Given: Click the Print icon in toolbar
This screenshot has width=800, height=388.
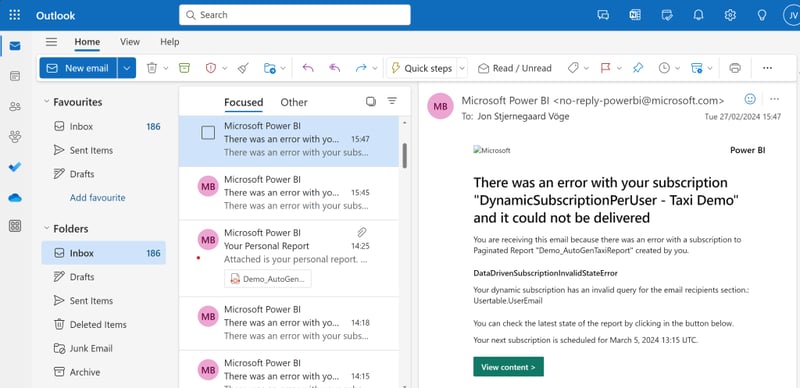Looking at the screenshot, I should [x=735, y=68].
